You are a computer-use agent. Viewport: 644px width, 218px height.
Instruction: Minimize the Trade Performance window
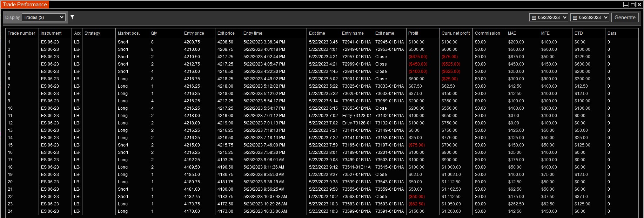(x=626, y=5)
